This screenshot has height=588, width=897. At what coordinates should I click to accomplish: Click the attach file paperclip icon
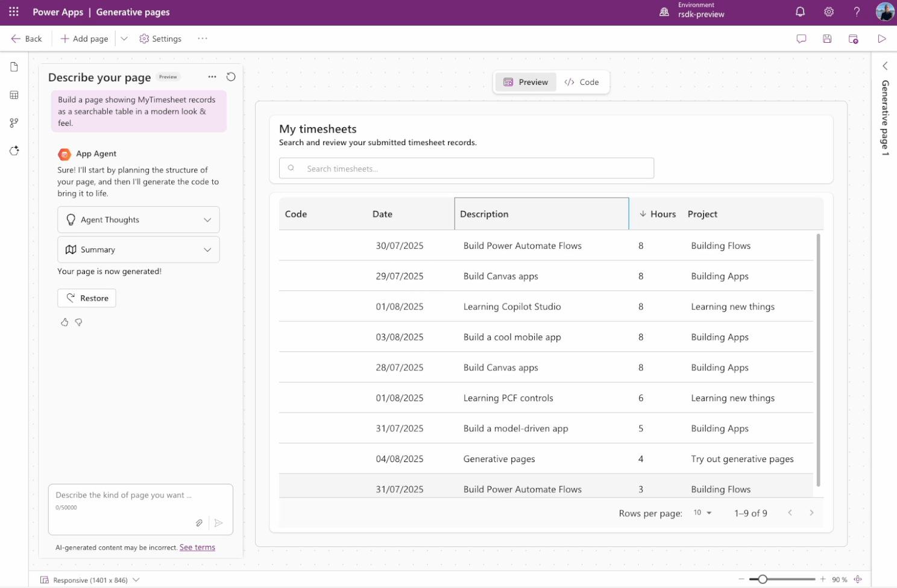pos(199,523)
